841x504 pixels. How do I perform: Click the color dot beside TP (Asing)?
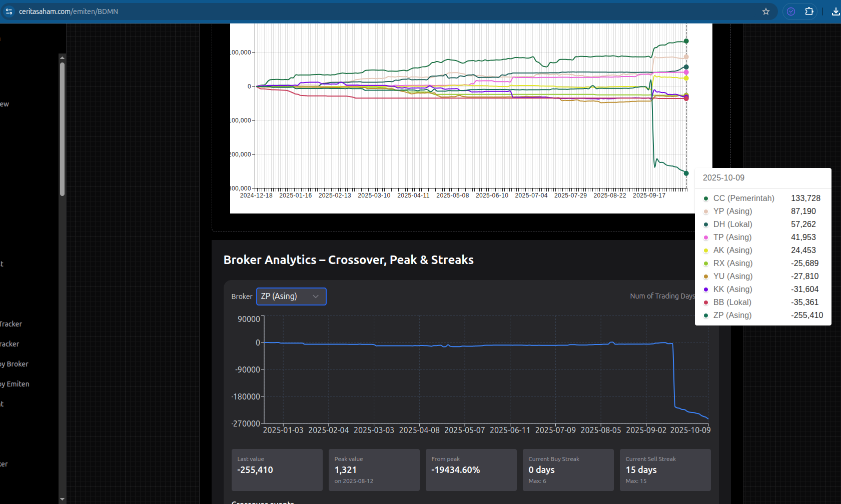pos(705,237)
